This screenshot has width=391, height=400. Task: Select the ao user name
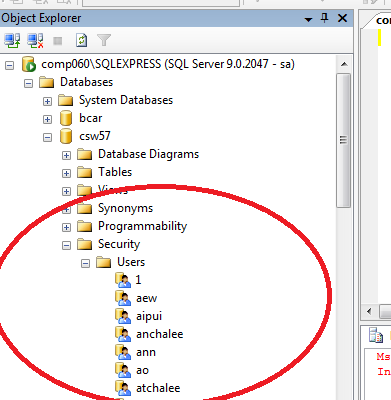tap(142, 370)
